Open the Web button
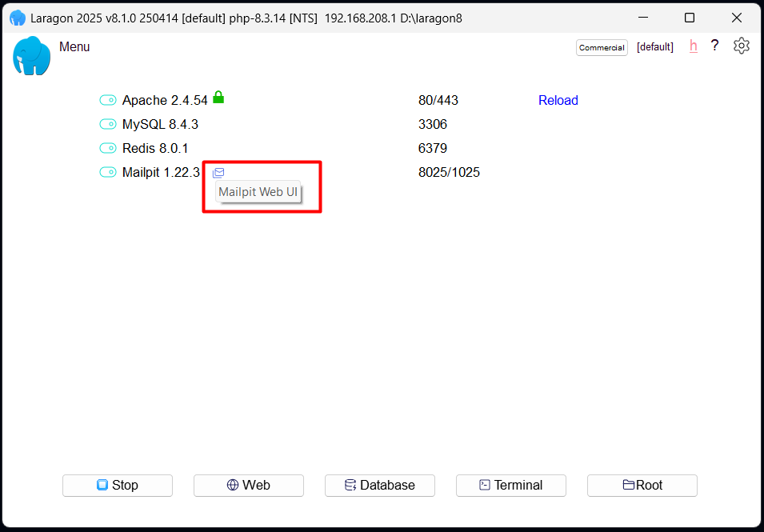Image resolution: width=764 pixels, height=532 pixels. tap(249, 486)
